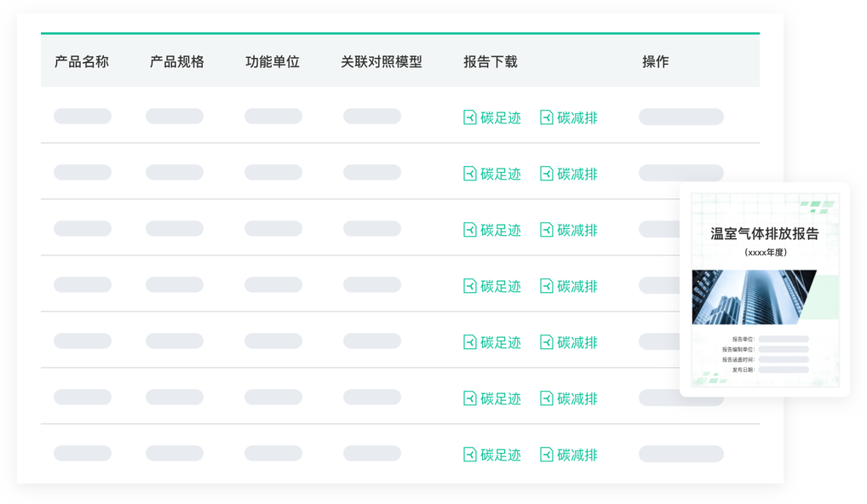867x504 pixels.
Task: Click the 产品名称 column header
Action: pyautogui.click(x=82, y=62)
